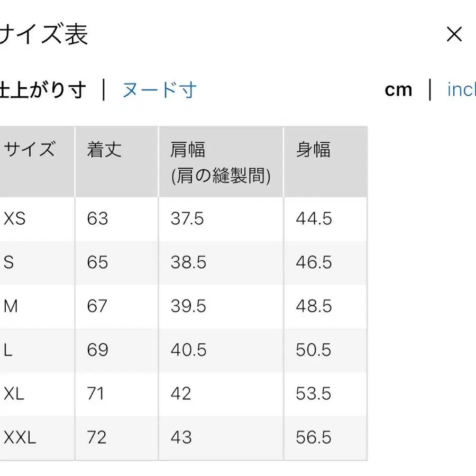This screenshot has height=476, width=476.
Task: Click the divider between cm and inch
Action: point(429,89)
